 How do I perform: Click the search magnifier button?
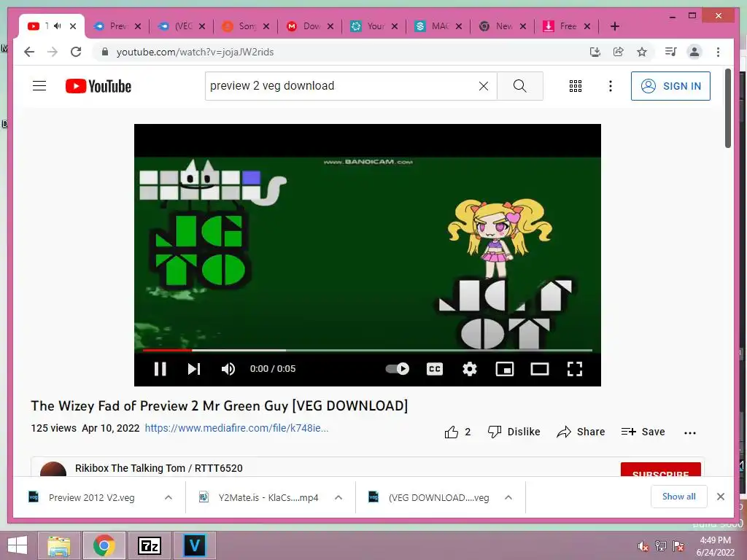coord(519,86)
